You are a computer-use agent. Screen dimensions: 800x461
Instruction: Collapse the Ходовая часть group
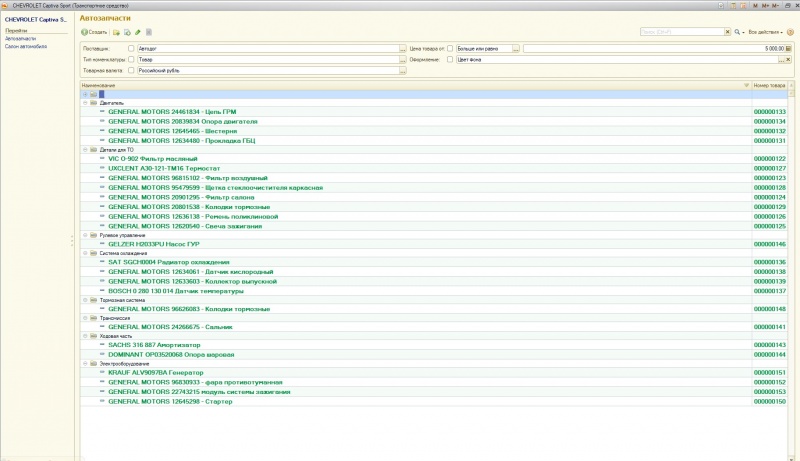tap(85, 336)
